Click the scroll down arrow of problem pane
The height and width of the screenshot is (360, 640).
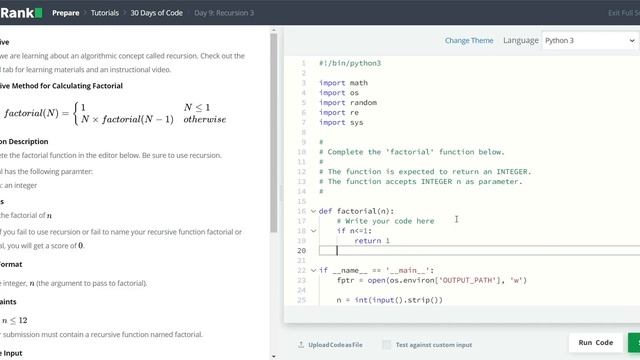[x=273, y=356]
